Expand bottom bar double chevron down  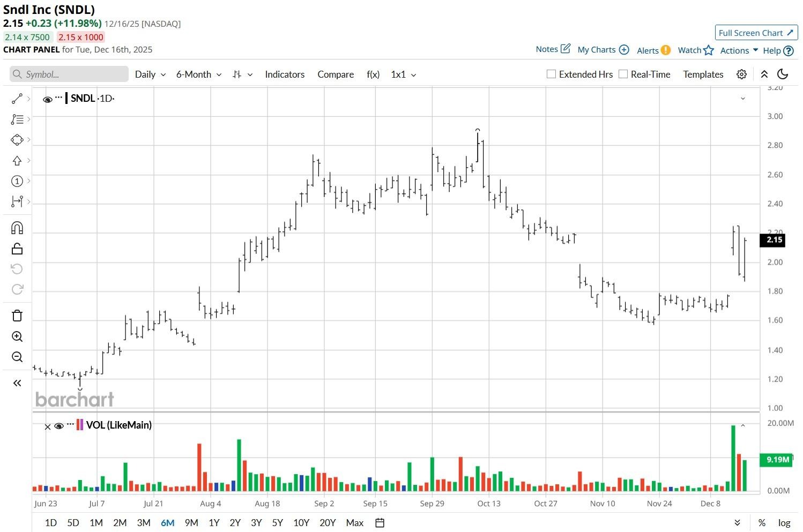(738, 523)
